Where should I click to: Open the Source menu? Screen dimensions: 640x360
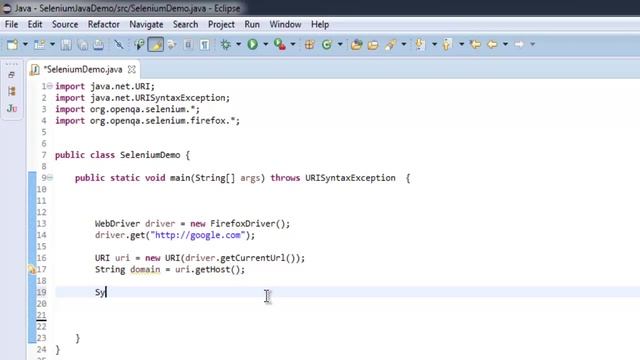coord(65,24)
